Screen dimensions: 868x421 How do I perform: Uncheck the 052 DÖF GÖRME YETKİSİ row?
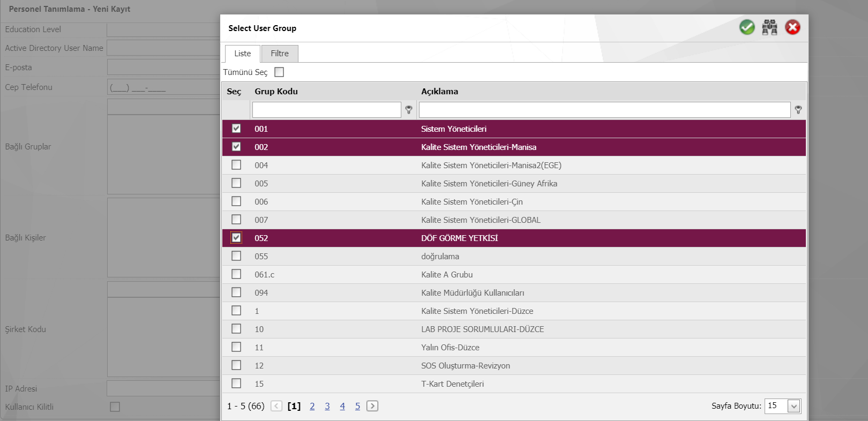tap(236, 238)
